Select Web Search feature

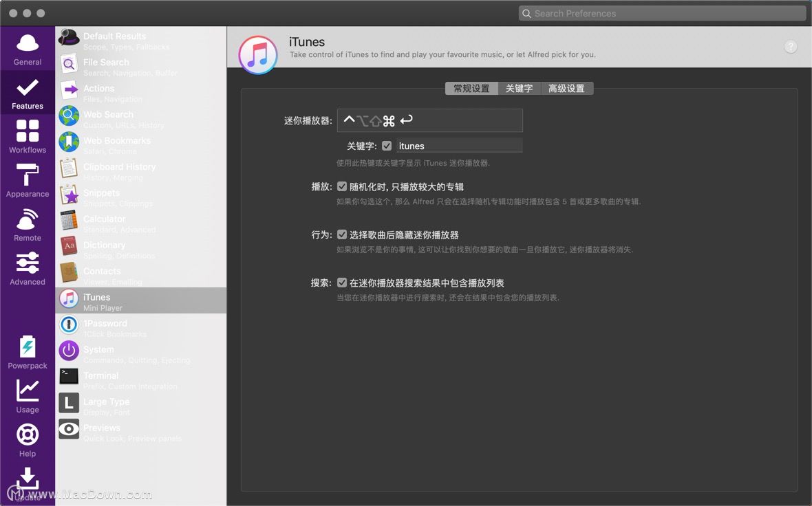pyautogui.click(x=141, y=119)
